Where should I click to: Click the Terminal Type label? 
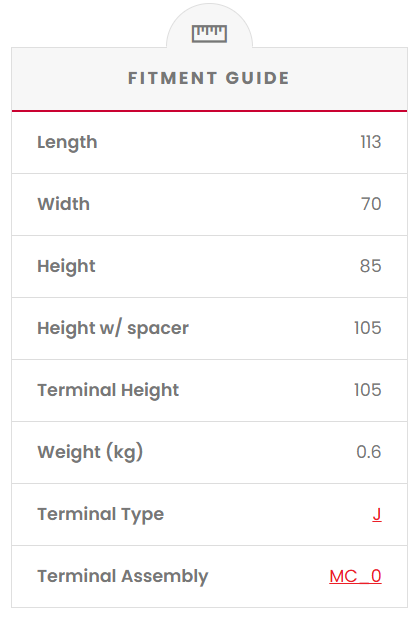click(x=101, y=514)
